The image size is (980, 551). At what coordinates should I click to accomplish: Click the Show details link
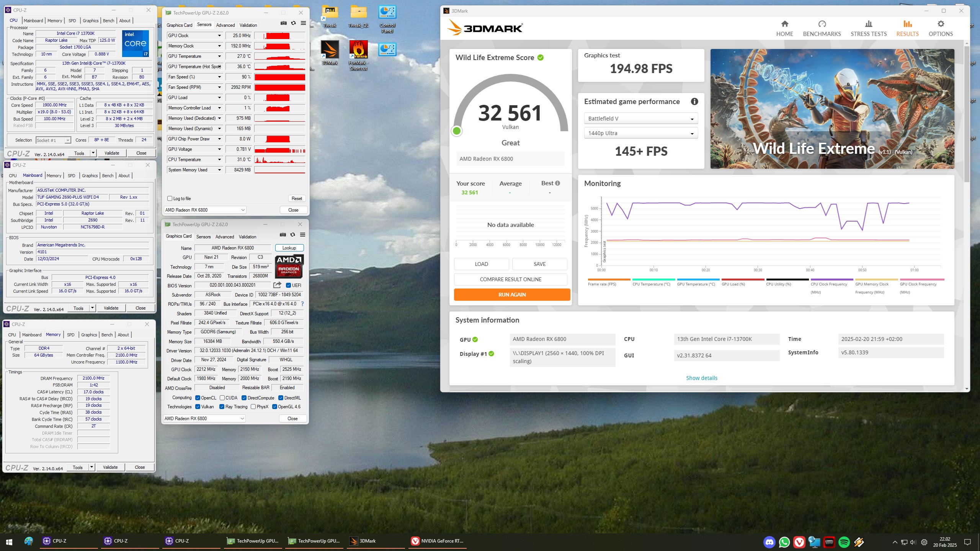[702, 378]
